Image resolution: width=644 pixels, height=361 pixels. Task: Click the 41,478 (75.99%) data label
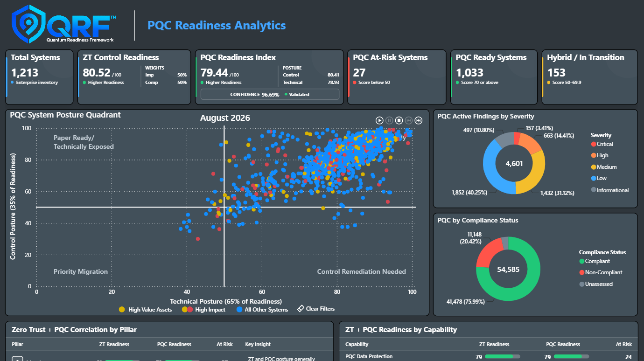click(x=466, y=301)
